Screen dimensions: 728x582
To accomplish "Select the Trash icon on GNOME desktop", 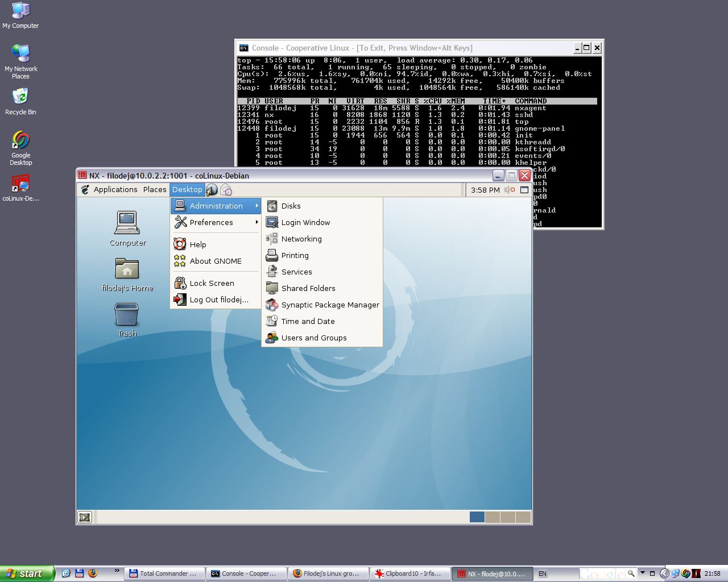I will click(x=127, y=320).
